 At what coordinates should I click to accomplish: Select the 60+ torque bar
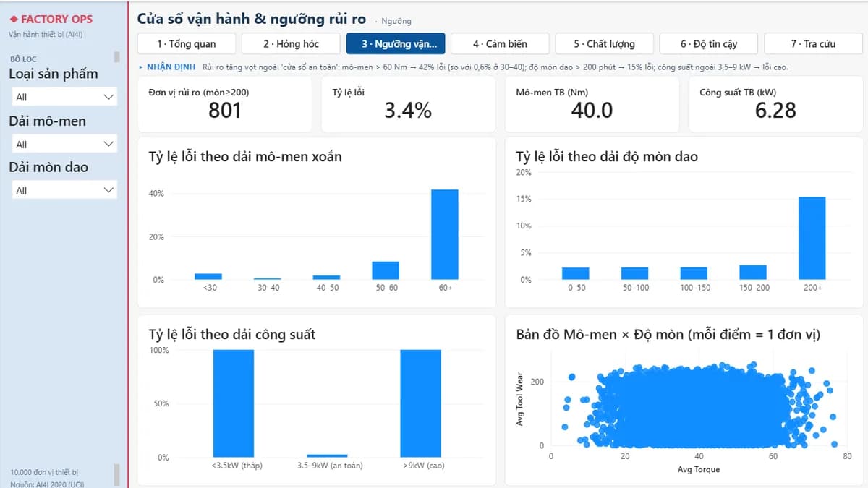coord(445,234)
